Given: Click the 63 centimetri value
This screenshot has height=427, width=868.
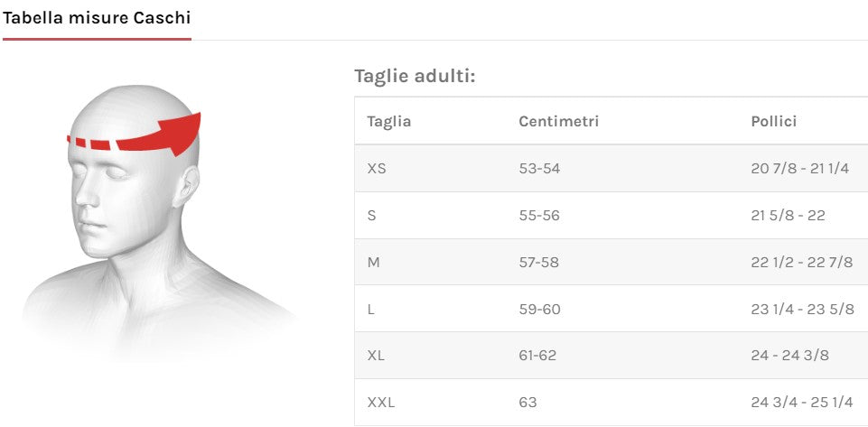Looking at the screenshot, I should (x=527, y=403).
